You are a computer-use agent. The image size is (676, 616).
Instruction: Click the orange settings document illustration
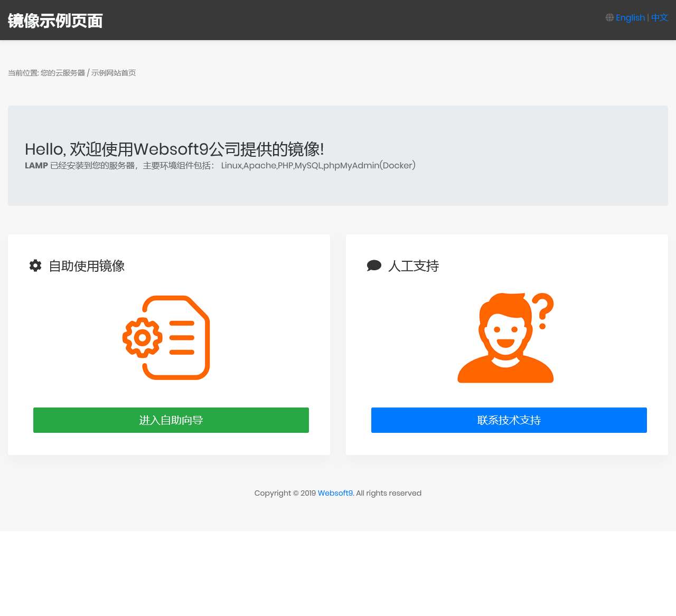pyautogui.click(x=167, y=338)
